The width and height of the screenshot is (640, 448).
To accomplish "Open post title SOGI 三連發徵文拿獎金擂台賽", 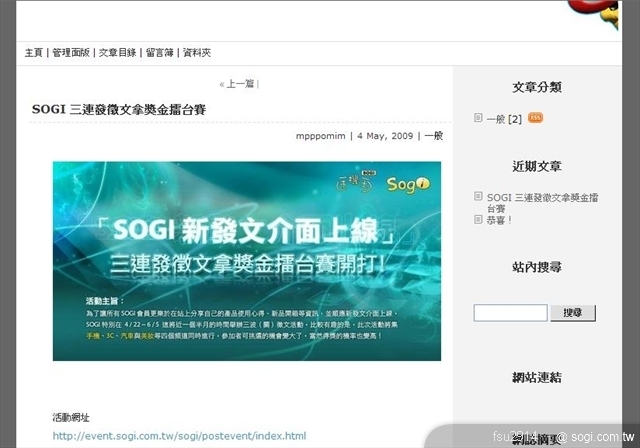I will tap(119, 109).
